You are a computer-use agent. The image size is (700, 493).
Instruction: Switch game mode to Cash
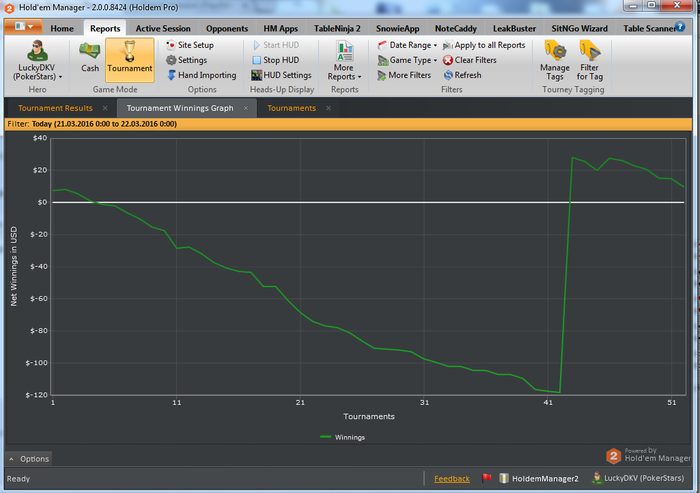coord(90,58)
